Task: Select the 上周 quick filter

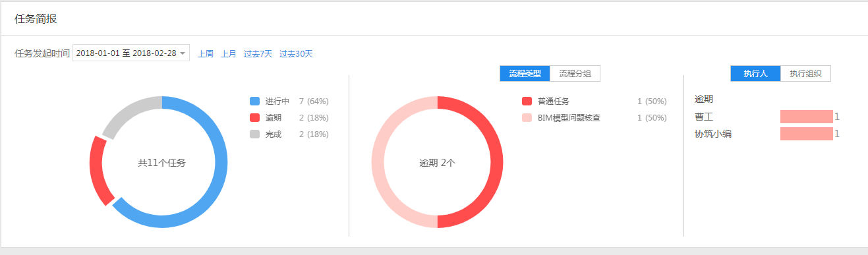Action: point(206,54)
